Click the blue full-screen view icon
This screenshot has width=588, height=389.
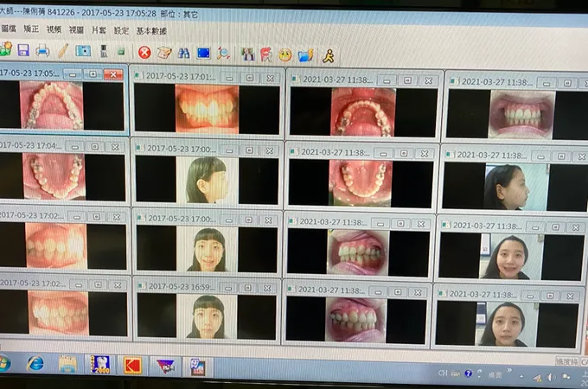203,54
